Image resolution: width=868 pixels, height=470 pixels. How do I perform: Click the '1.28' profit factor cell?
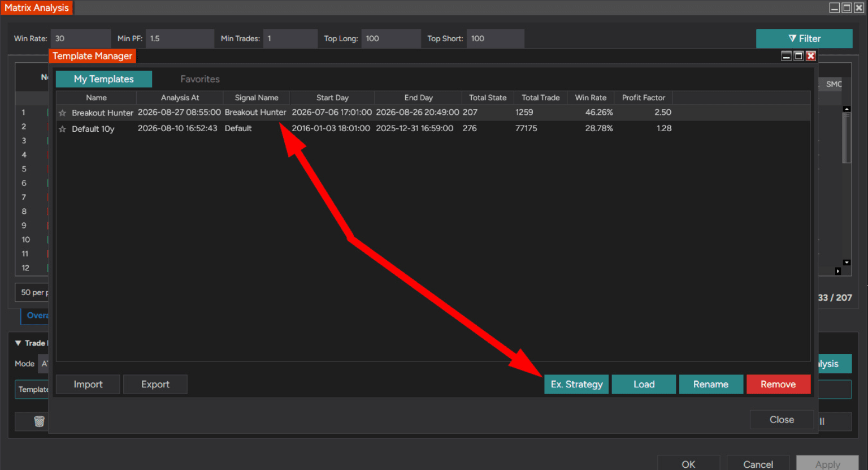664,128
